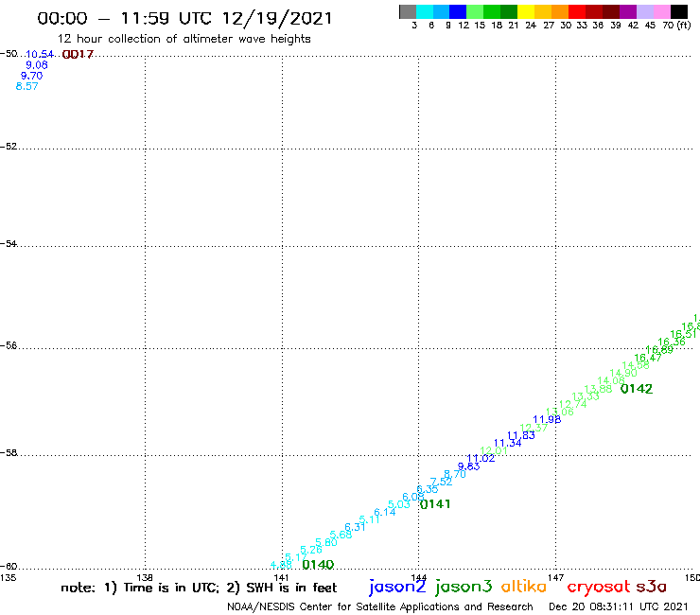The height and width of the screenshot is (615, 700).
Task: Click the altika satellite legend label
Action: [524, 587]
